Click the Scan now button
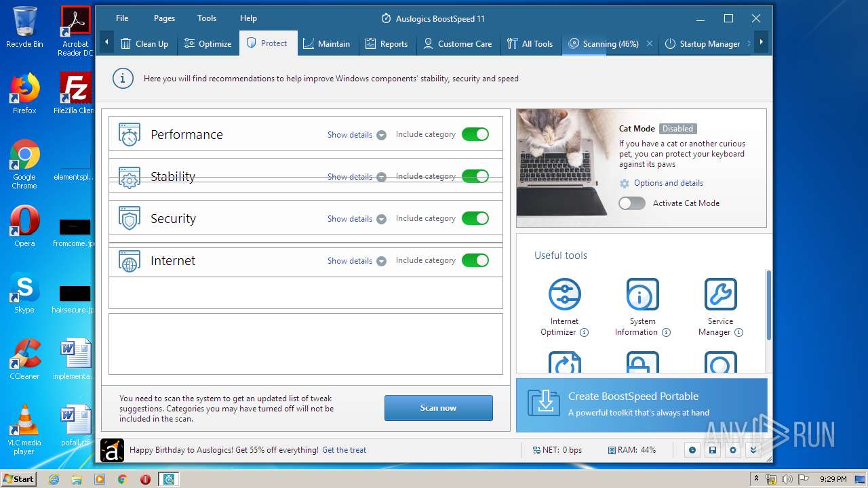 [x=439, y=408]
